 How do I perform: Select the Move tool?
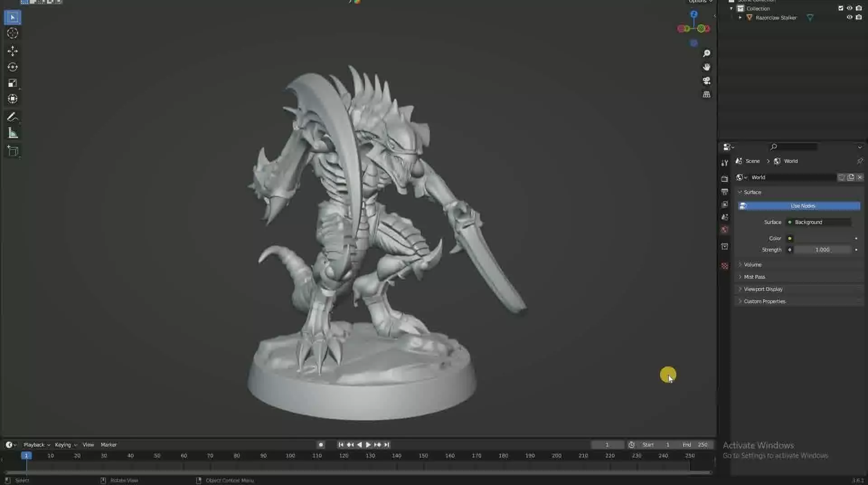pyautogui.click(x=13, y=51)
